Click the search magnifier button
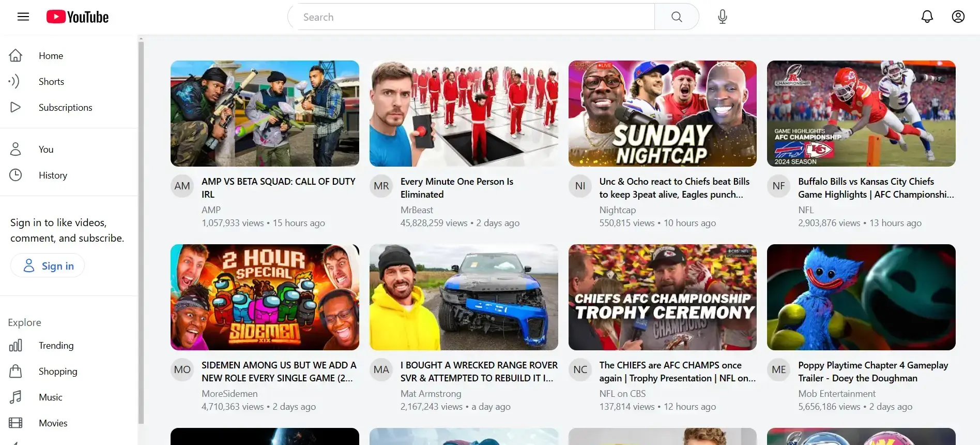This screenshot has height=445, width=980. [677, 17]
